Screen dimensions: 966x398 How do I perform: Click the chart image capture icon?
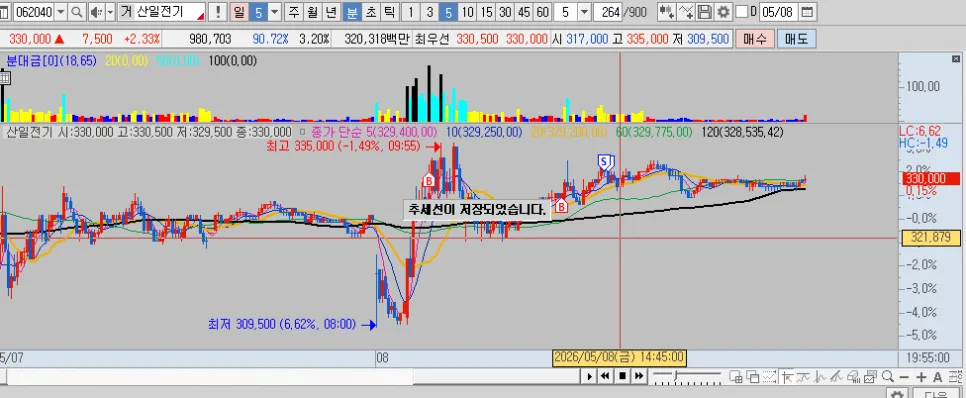coord(870,377)
